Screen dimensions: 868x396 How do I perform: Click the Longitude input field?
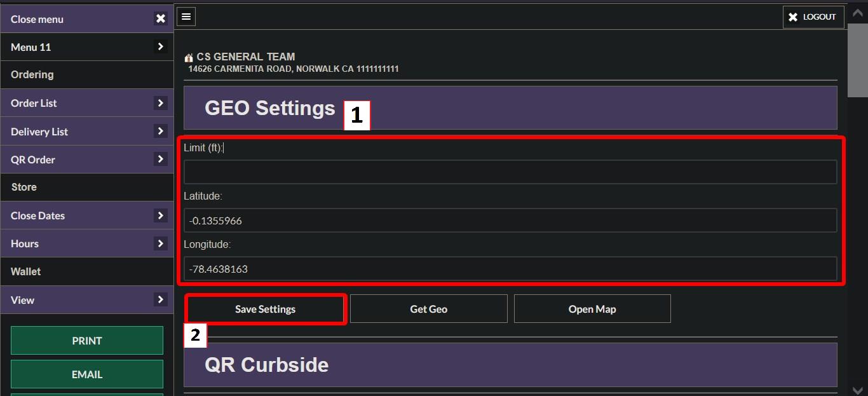[x=510, y=269]
